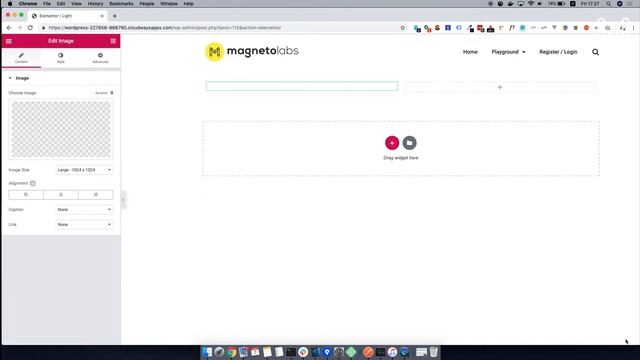Align image to the center

(61, 195)
